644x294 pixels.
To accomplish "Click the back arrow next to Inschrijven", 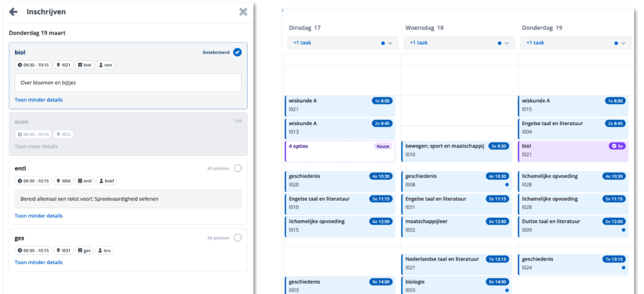I will 13,12.
